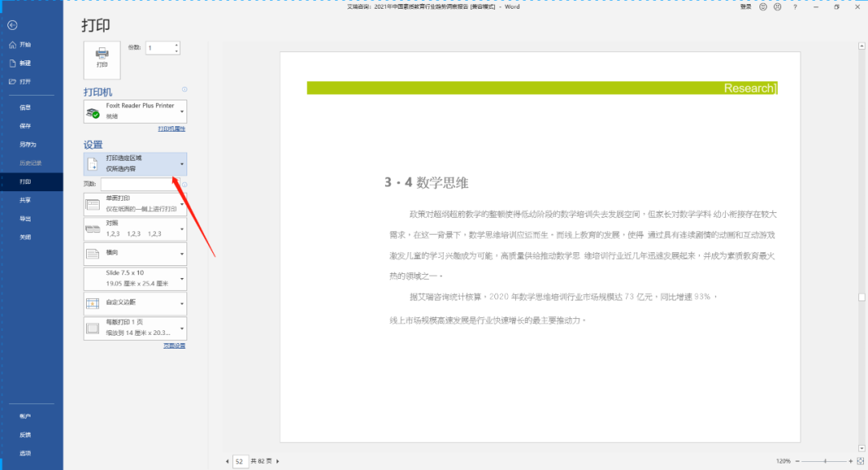
Task: Decrease number of copies with down arrow
Action: pos(177,51)
